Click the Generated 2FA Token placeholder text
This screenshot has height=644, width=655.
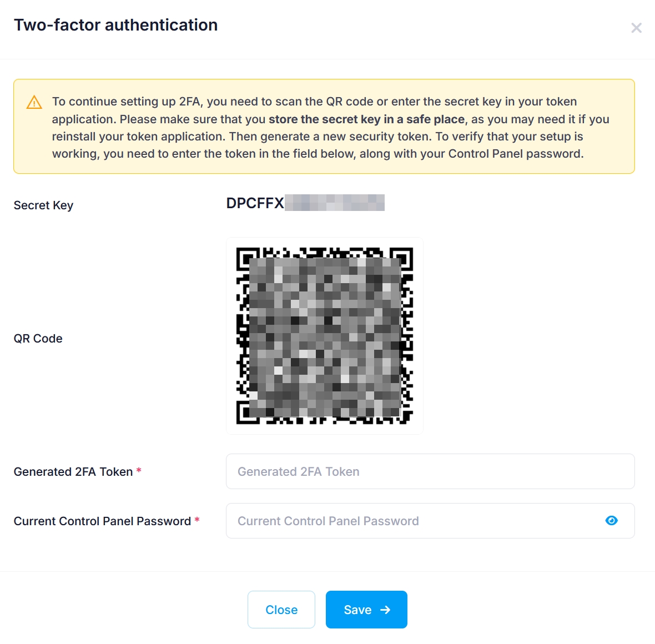coord(298,471)
